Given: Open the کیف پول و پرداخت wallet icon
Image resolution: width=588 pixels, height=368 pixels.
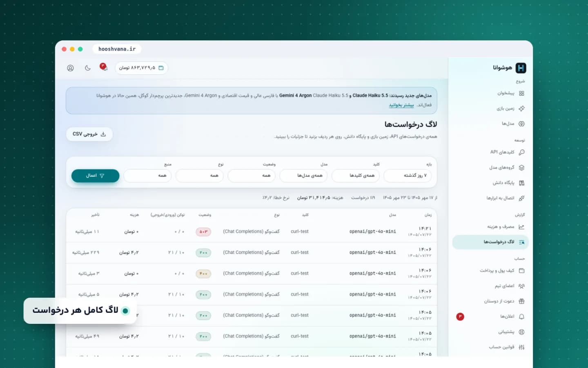Looking at the screenshot, I should tap(521, 270).
